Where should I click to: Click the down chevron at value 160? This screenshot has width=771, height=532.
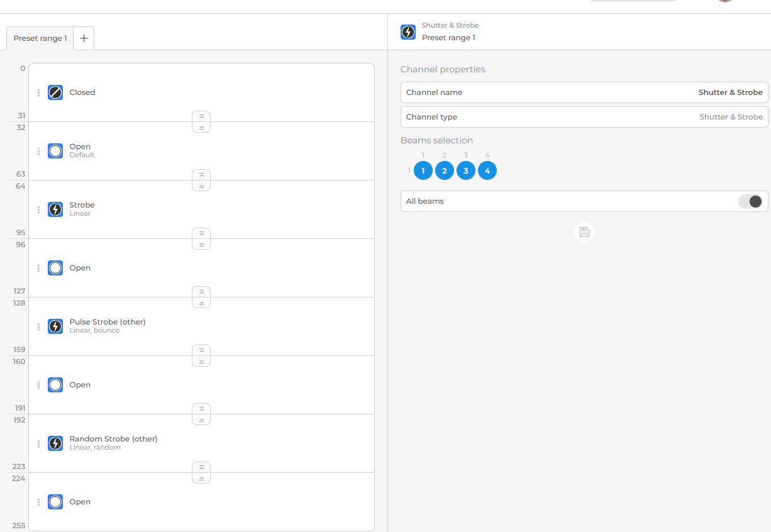point(201,361)
